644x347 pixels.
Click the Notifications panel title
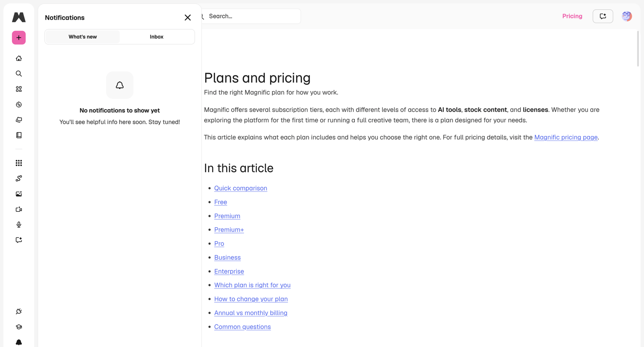65,17
